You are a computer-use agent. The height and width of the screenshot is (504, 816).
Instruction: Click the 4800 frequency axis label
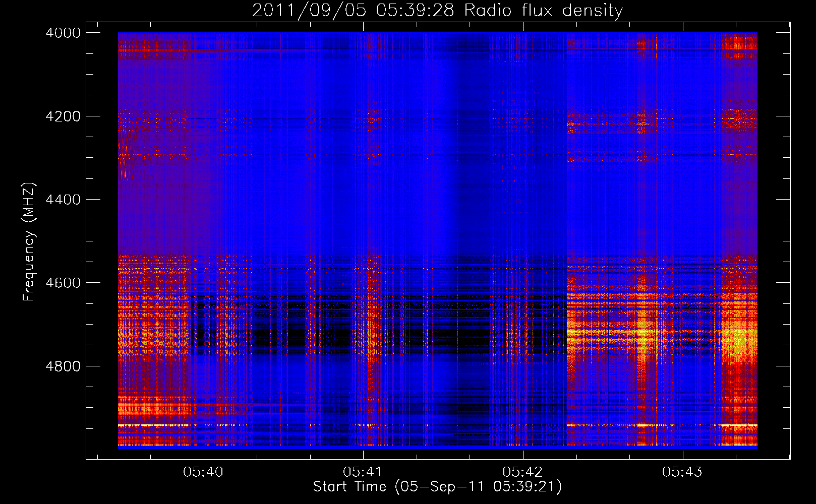point(63,366)
